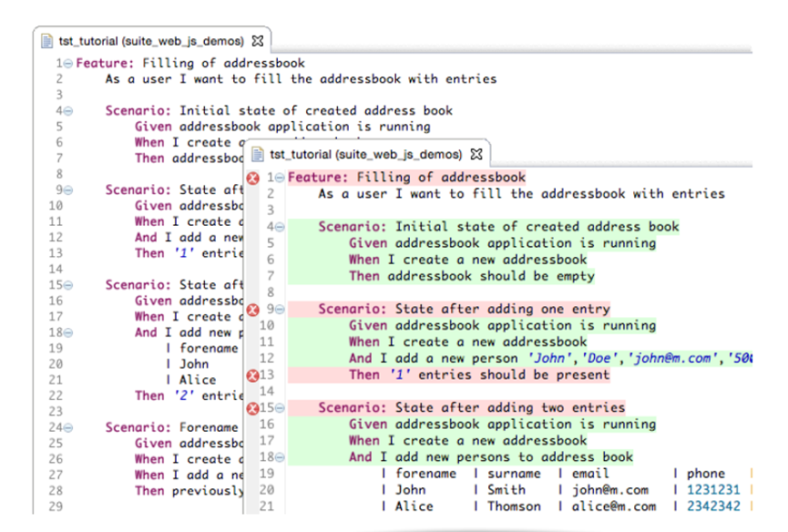Screen dimensions: 788x532
Task: Click the 'Thomson' surname cell
Action: (514, 506)
